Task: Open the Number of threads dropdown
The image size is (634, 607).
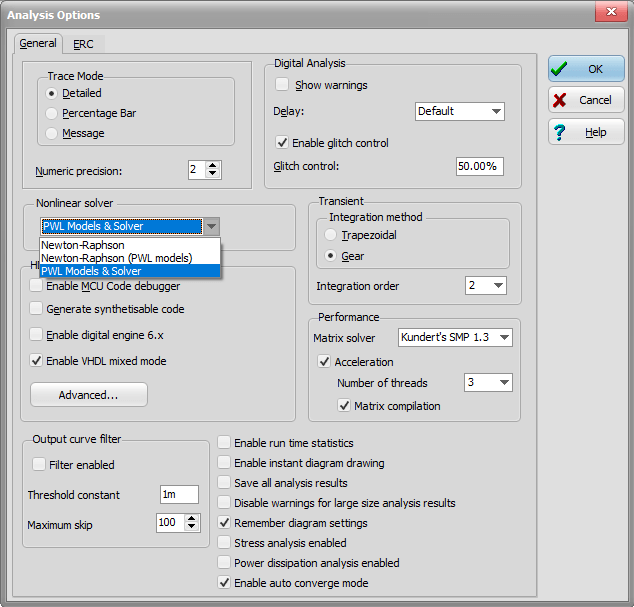Action: click(488, 383)
